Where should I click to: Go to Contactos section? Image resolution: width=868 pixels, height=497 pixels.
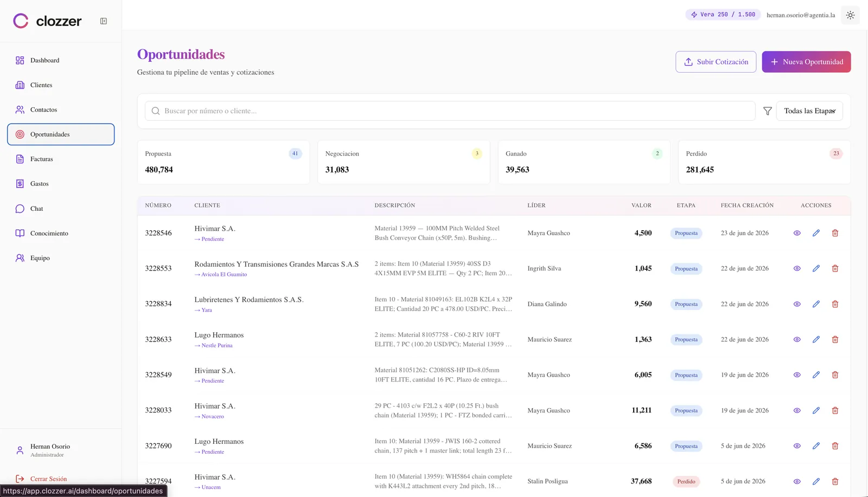61,109
